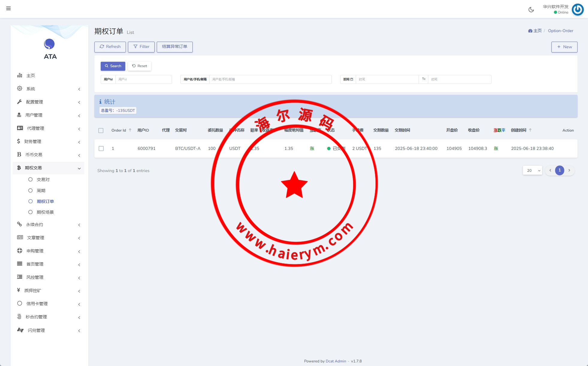Sort by Order Id arrow icon
588x366 pixels.
point(130,130)
